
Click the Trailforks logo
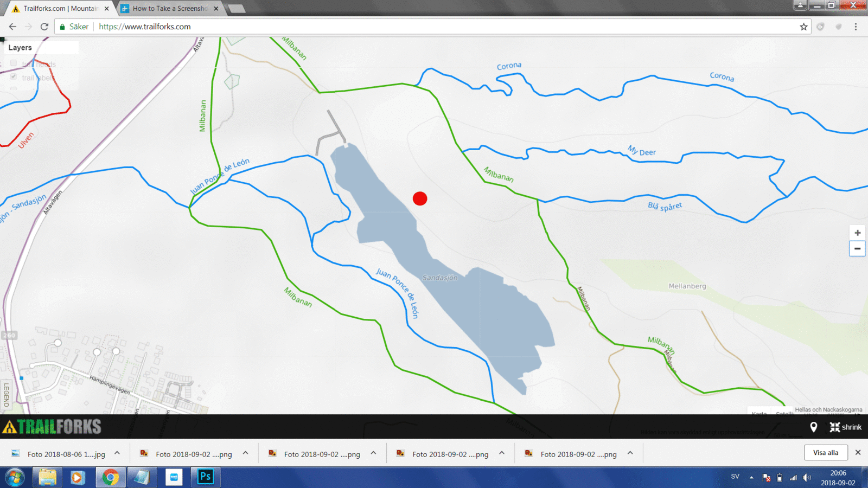point(52,427)
